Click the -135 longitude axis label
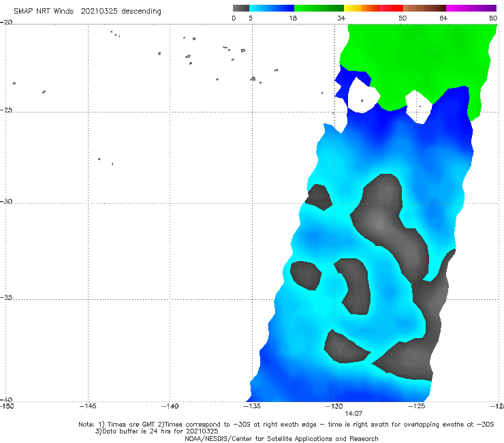504x443 pixels. tap(252, 406)
